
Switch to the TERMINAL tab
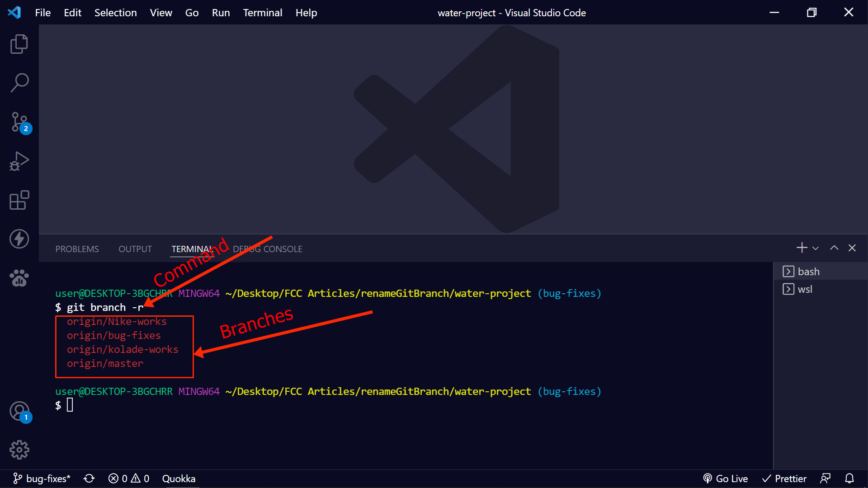pyautogui.click(x=192, y=249)
